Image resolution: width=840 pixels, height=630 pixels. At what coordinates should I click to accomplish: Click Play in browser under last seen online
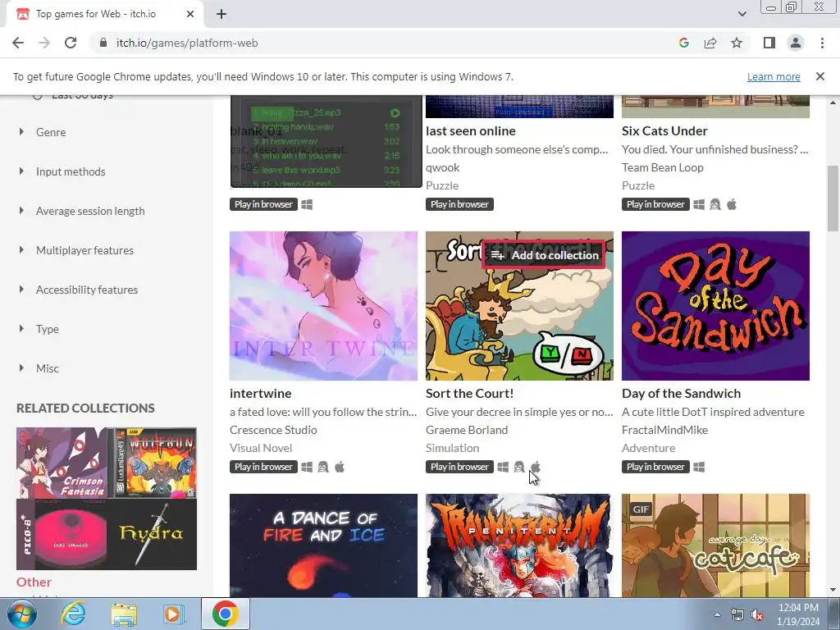pyautogui.click(x=459, y=204)
